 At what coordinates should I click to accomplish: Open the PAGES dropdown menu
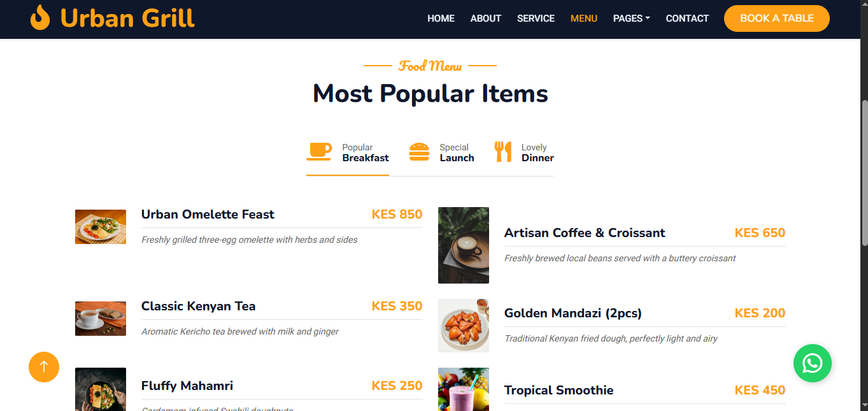coord(631,18)
